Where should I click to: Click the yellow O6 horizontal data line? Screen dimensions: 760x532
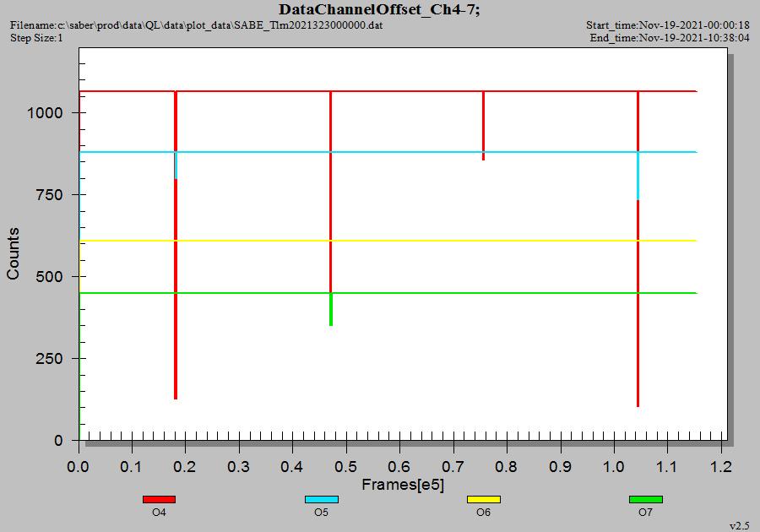pos(388,241)
